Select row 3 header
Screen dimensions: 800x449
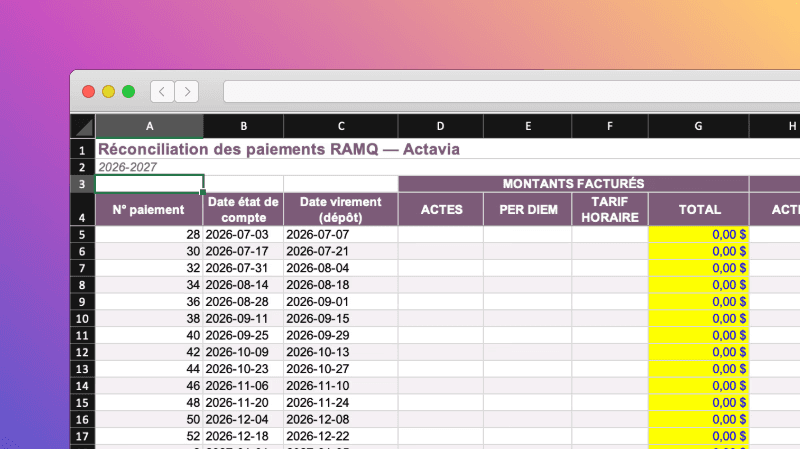pyautogui.click(x=83, y=184)
